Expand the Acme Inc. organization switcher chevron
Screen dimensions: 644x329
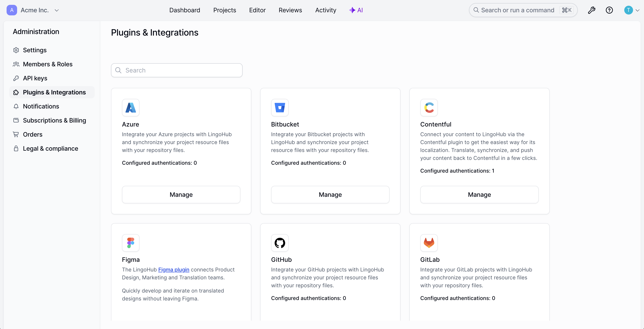click(x=57, y=10)
